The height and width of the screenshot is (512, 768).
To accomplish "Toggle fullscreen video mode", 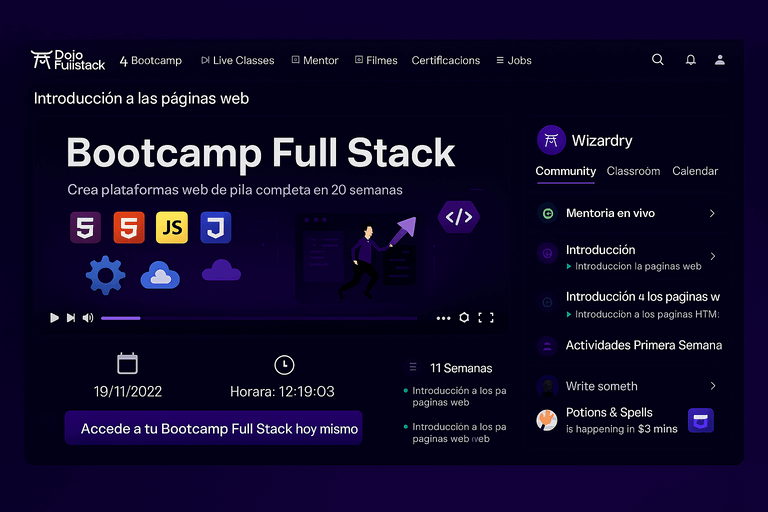I will point(486,318).
